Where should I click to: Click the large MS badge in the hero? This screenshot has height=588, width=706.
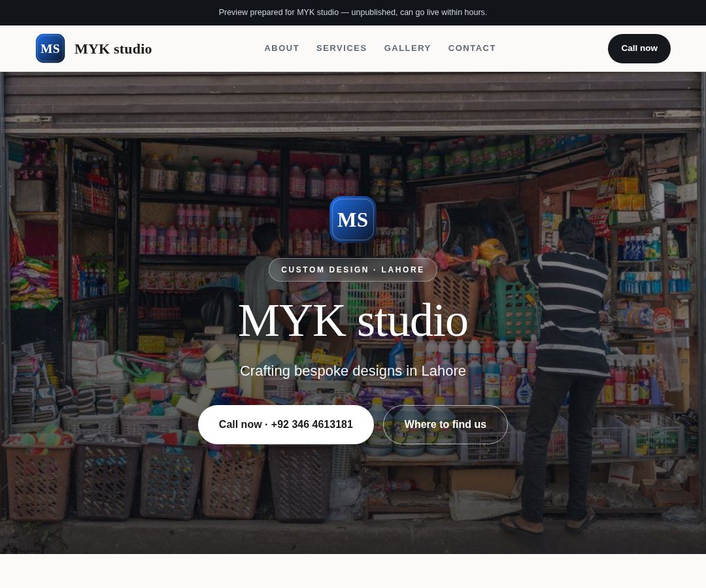click(x=353, y=220)
